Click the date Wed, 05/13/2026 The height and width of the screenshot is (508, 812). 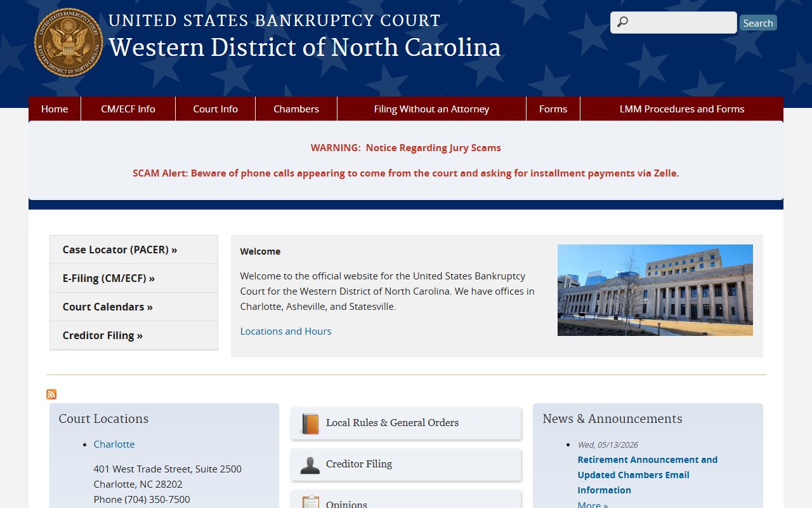608,444
